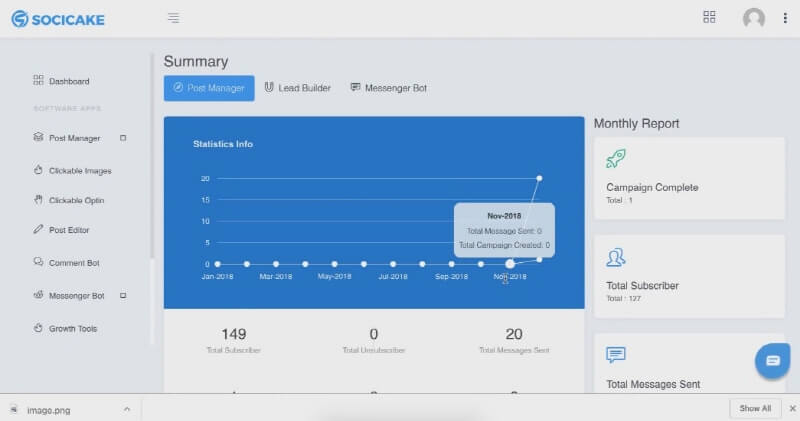Click the image.png file icon in the downloads bar
The width and height of the screenshot is (800, 421).
click(x=14, y=410)
